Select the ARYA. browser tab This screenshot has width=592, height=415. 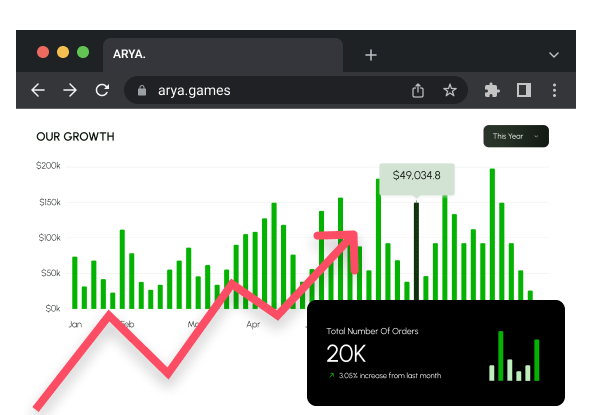pos(223,55)
